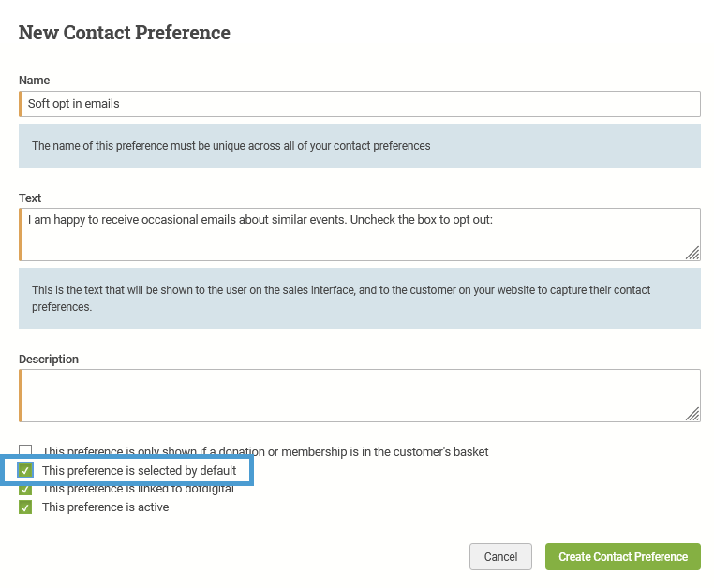Untick the 'This preference is active' checkbox
Screen dimensions: 714x588
(x=25, y=507)
